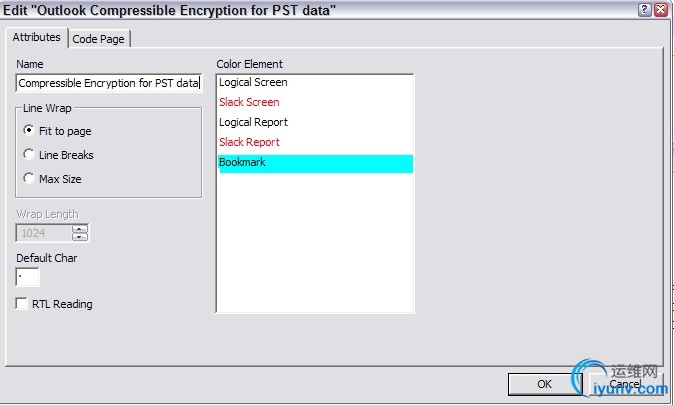The height and width of the screenshot is (405, 674).
Task: Select Slack Screen in the list
Action: click(249, 102)
